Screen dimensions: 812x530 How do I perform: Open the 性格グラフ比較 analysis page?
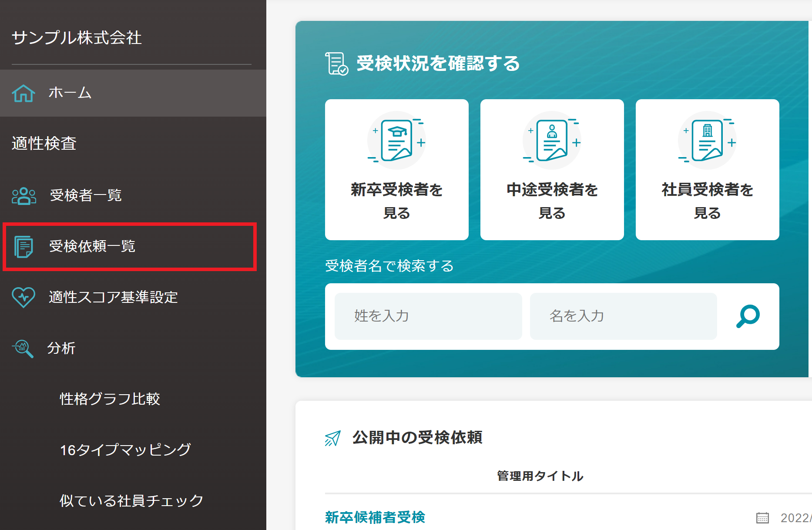[x=110, y=399]
